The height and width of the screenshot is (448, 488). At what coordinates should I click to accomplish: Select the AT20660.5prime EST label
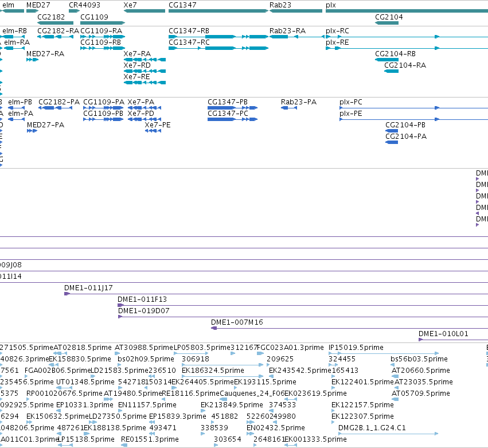pos(420,371)
